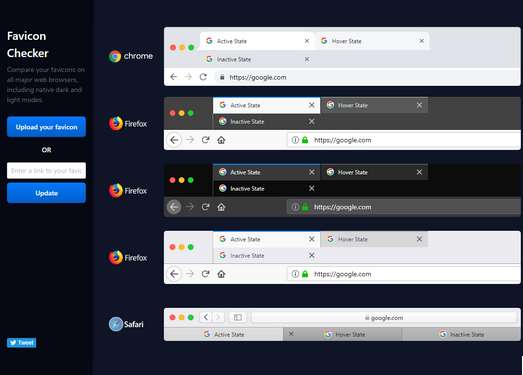523x375 pixels.
Task: Select Safari's Active State tab
Action: click(x=224, y=334)
